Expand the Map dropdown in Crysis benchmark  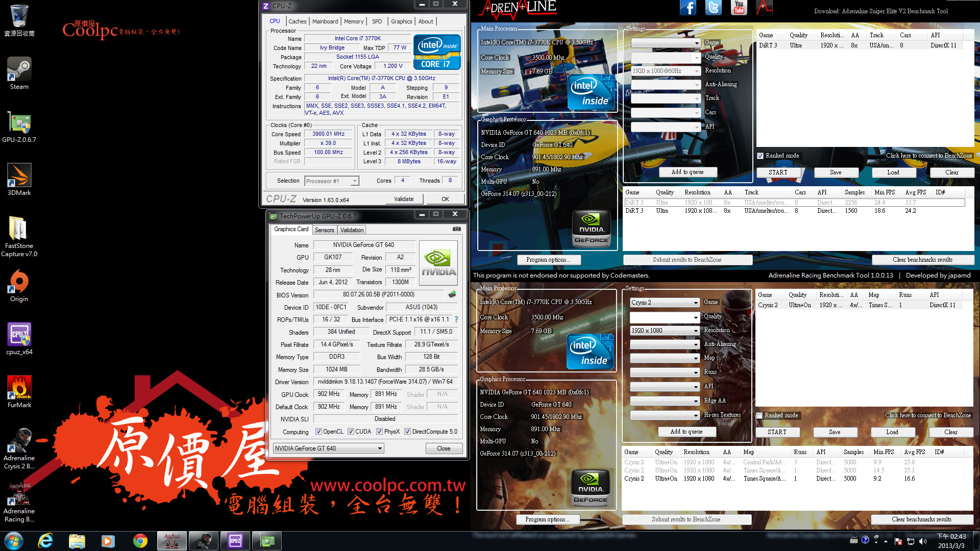coord(665,358)
